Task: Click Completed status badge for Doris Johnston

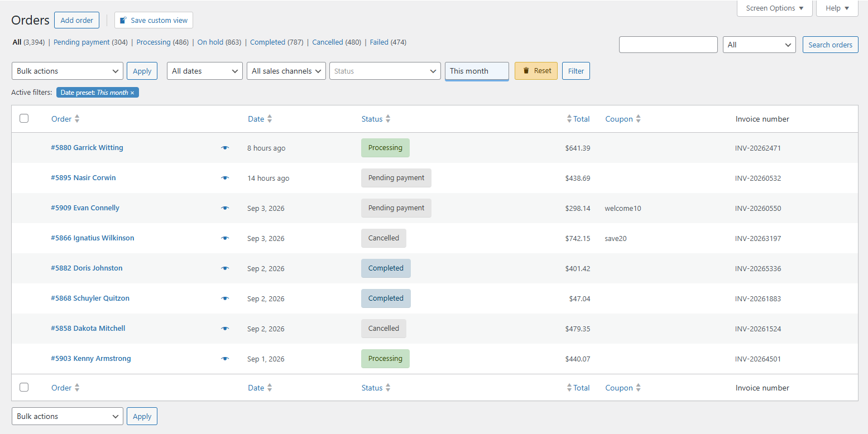Action: tap(386, 268)
